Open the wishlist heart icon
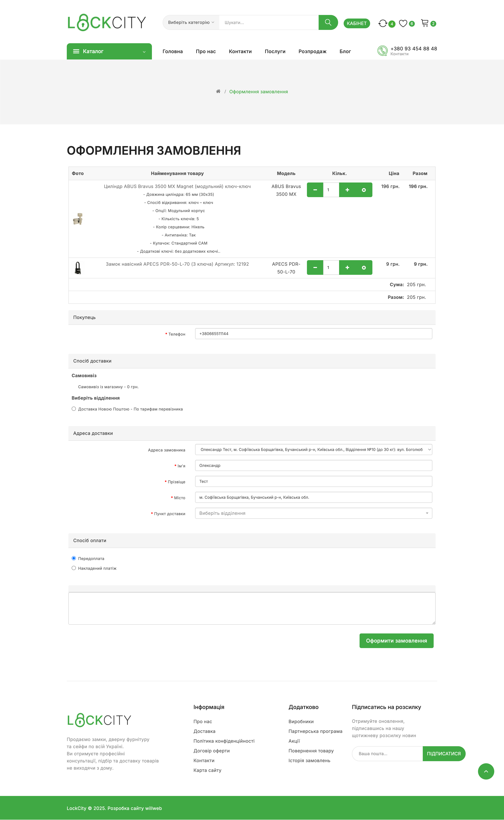Screen dimensions: 504x820 point(403,23)
